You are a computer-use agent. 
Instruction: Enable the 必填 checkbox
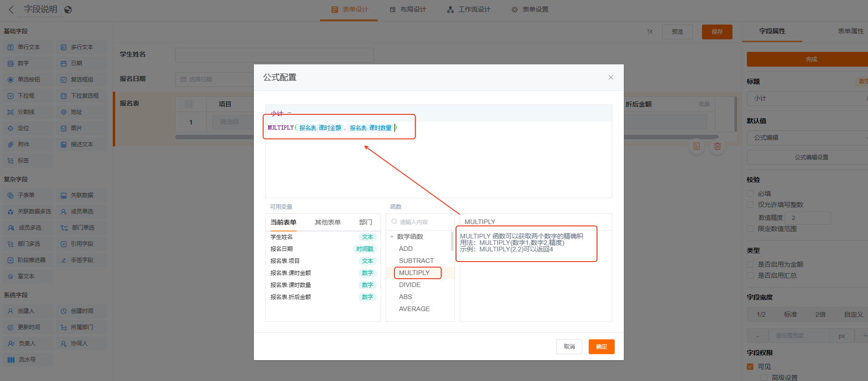(750, 194)
